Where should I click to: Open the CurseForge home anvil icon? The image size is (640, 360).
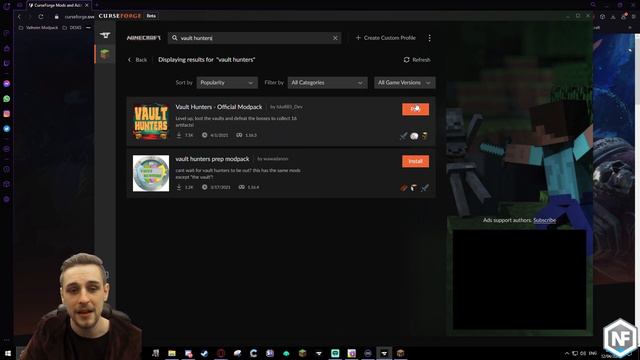coord(105,36)
